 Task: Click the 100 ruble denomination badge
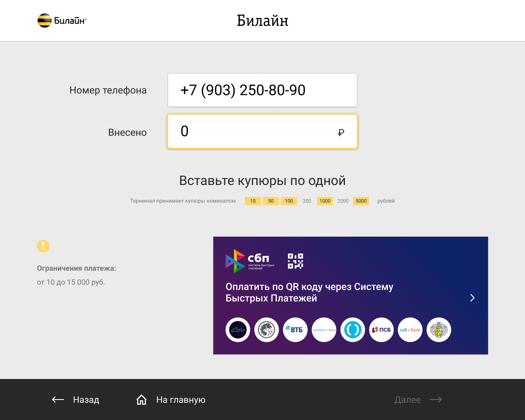click(x=289, y=201)
